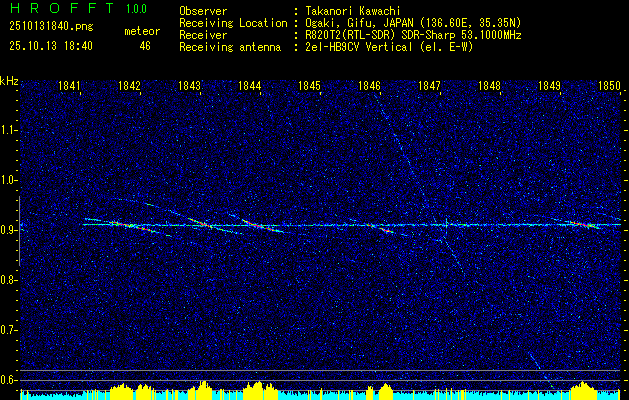Click the 1841 time marker
The height and width of the screenshot is (400, 629).
pos(70,87)
